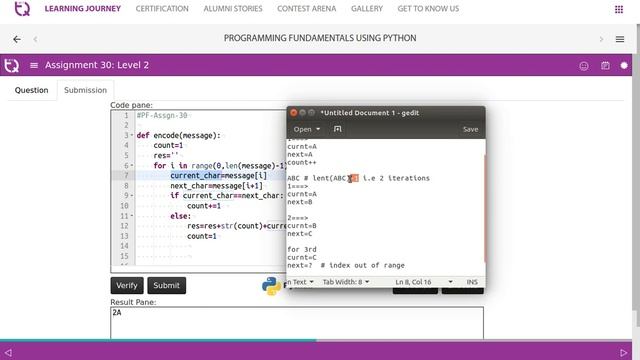
Task: Switch to the Question tab
Action: pos(31,90)
